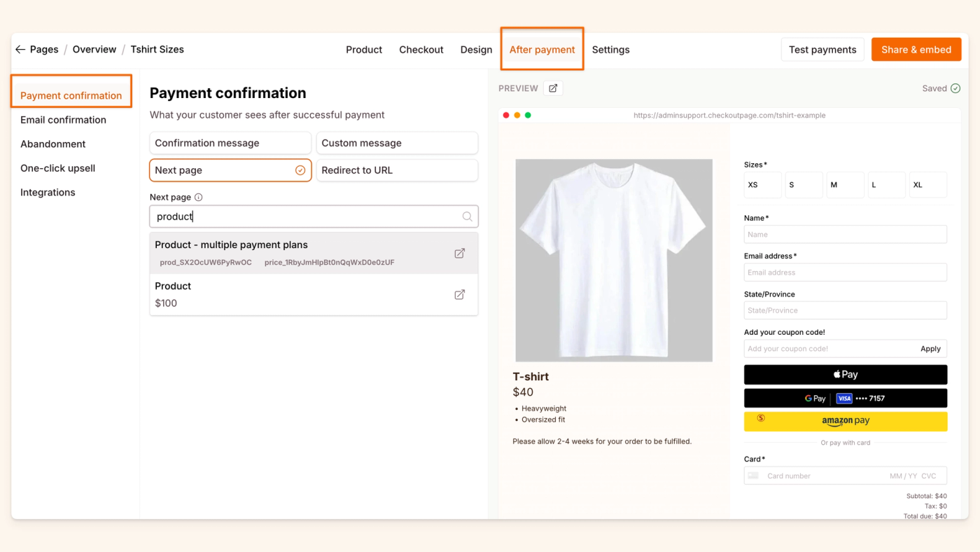Switch to the Checkout tab

coord(421,50)
